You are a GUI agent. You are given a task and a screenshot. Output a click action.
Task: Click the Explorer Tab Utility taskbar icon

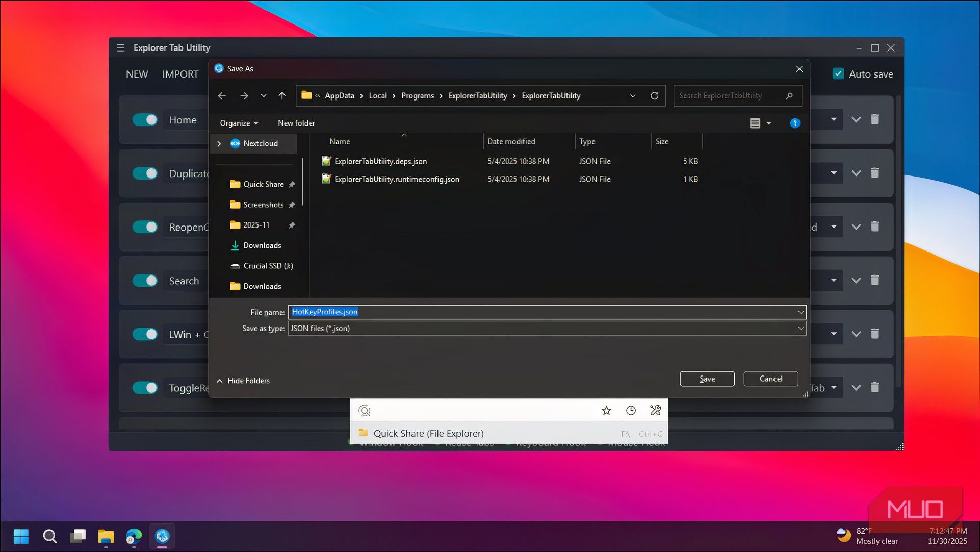coord(162,536)
